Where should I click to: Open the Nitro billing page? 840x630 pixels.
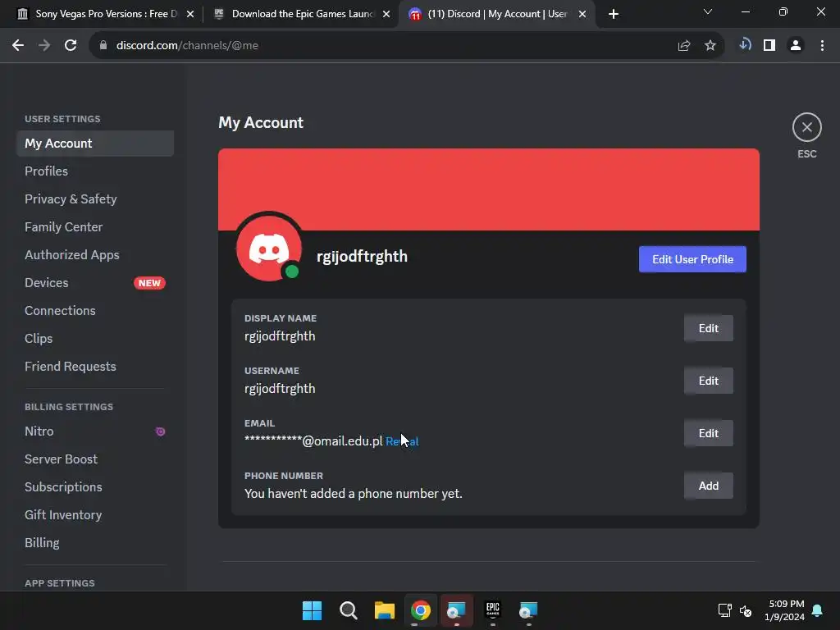95,431
